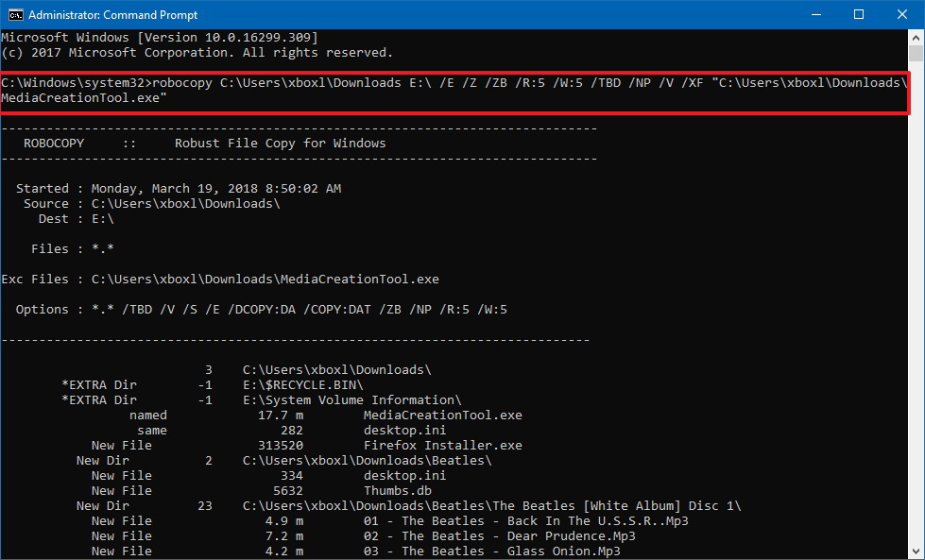Close the Command Prompt window

pos(902,15)
